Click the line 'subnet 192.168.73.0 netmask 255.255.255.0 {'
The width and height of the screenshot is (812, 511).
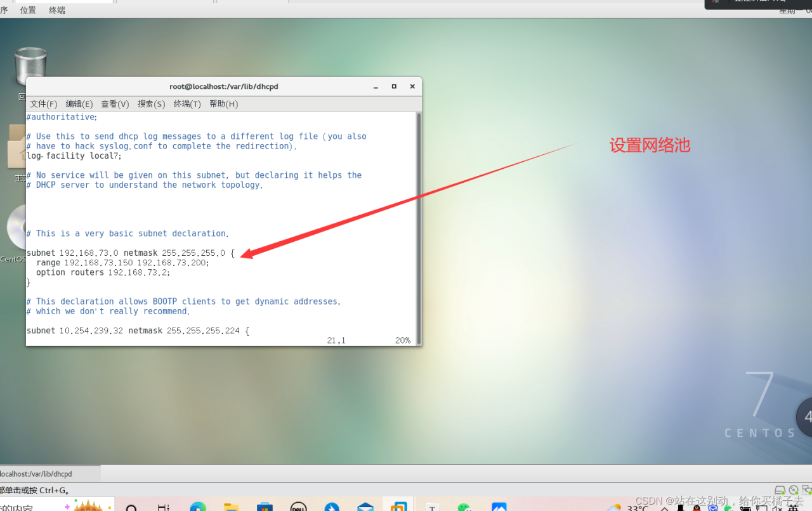point(131,253)
